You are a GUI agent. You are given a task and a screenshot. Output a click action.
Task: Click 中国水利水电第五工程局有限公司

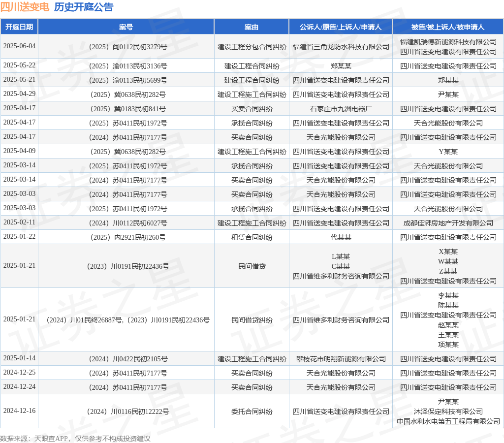(x=448, y=421)
